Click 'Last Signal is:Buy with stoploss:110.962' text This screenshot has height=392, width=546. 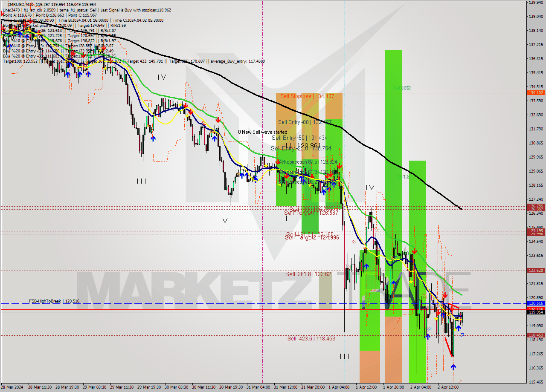[x=136, y=10]
